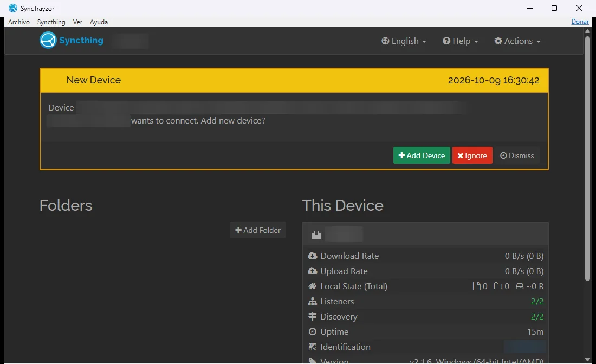Click the disk size icon in Local State
Viewport: 596px width, 364px height.
coord(520,287)
